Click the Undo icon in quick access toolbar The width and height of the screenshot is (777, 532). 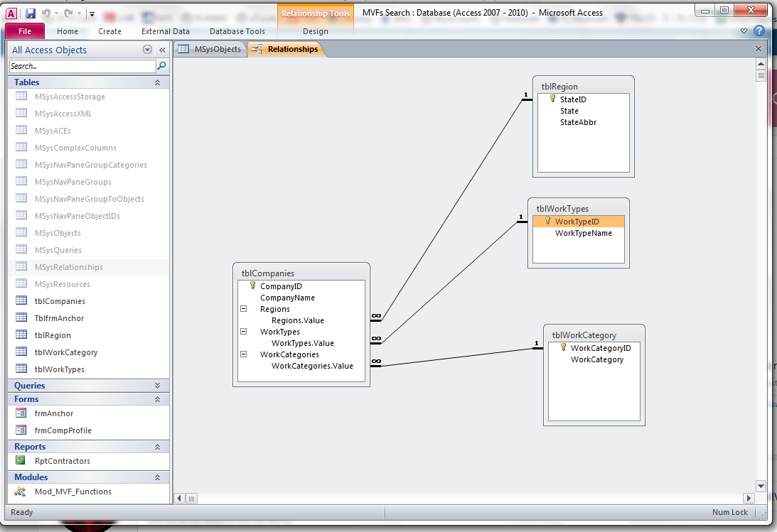click(46, 13)
